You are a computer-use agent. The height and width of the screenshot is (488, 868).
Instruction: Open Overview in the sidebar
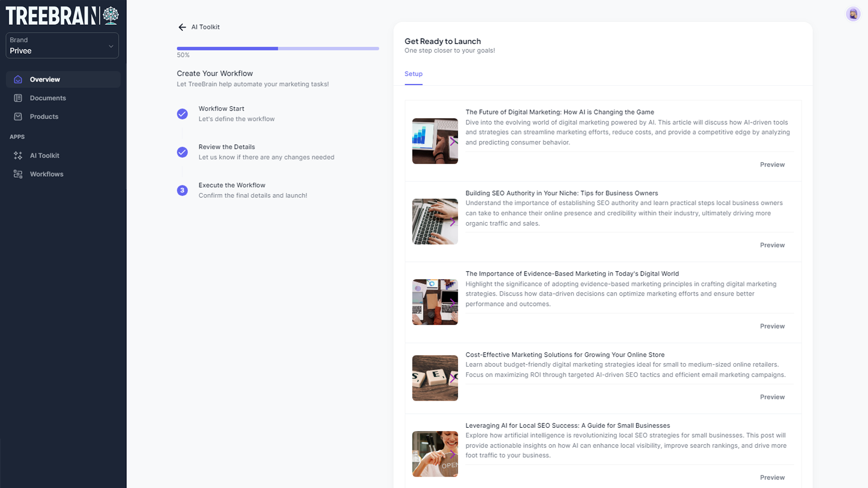(x=63, y=79)
